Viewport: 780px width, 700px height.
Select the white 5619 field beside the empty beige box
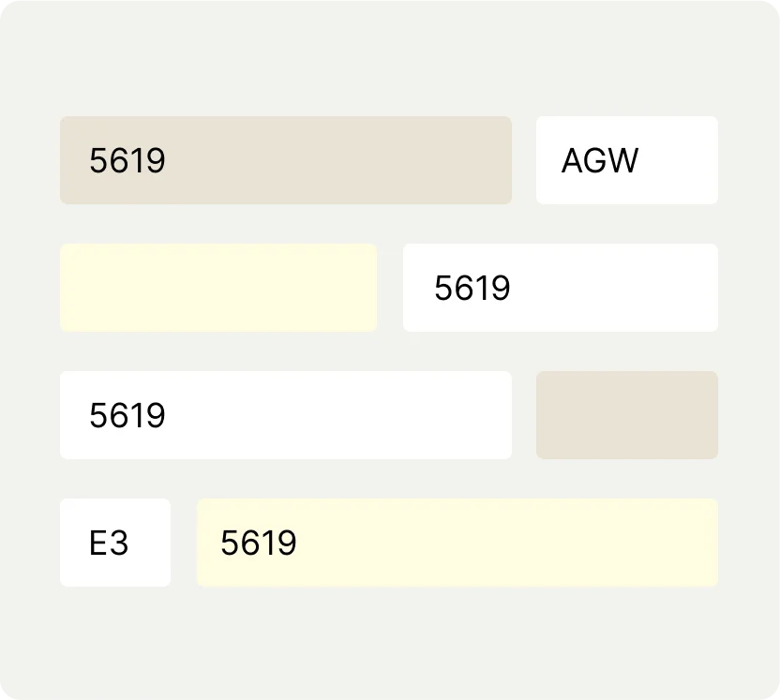(286, 415)
